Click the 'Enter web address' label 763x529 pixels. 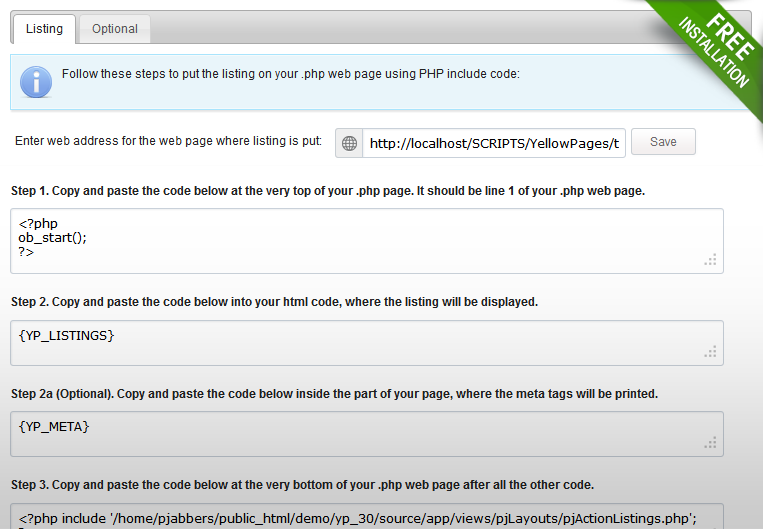(x=168, y=141)
